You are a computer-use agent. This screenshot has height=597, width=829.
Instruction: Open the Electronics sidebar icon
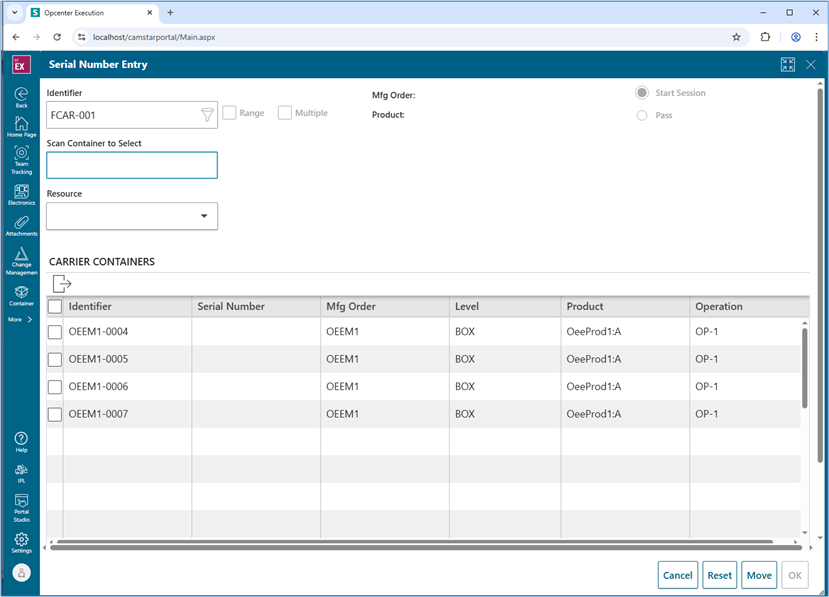(x=20, y=194)
